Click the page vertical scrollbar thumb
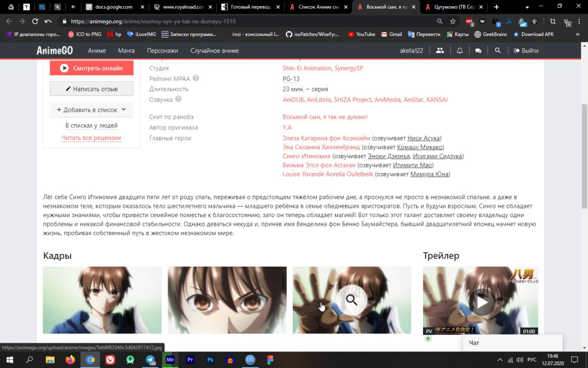 [x=584, y=155]
